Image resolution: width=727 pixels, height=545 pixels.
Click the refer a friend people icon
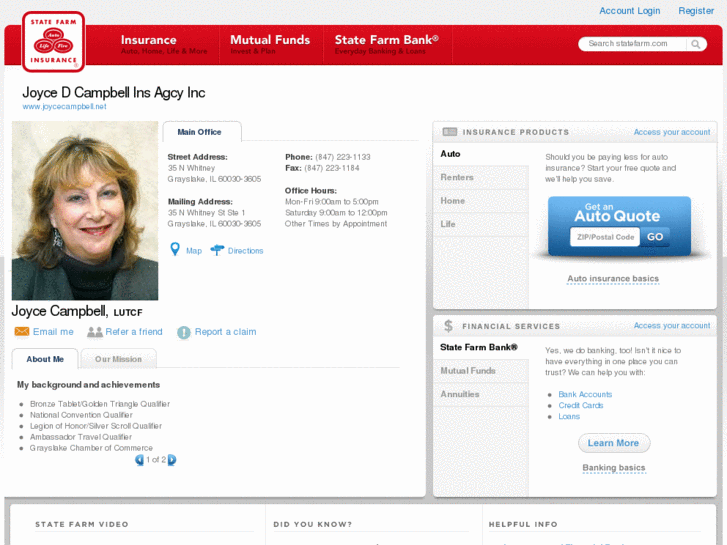pos(95,332)
